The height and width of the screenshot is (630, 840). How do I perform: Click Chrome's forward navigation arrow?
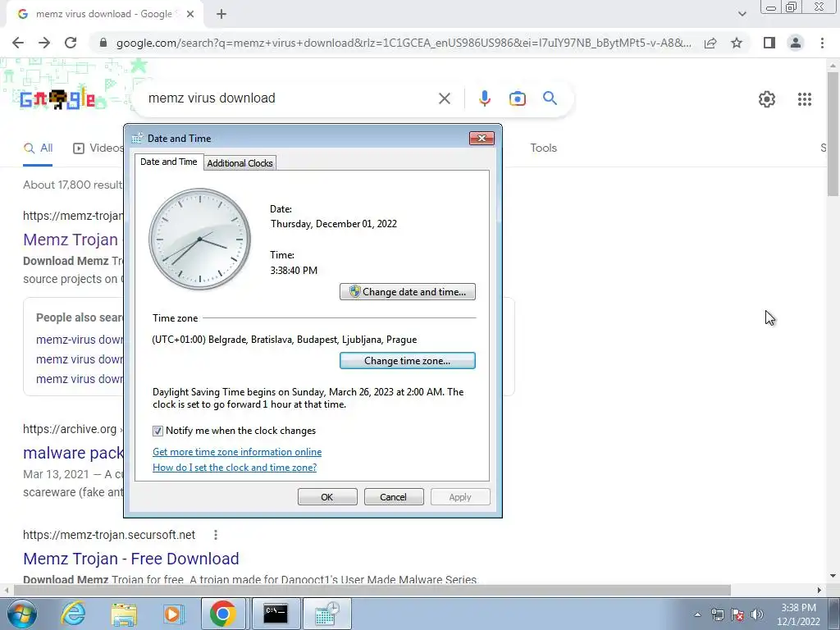(x=44, y=43)
